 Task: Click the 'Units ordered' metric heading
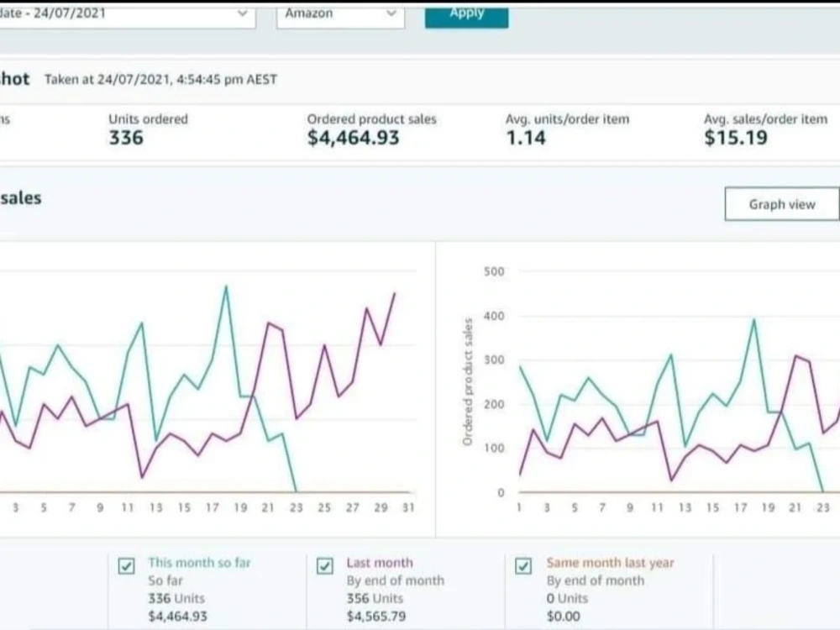149,119
